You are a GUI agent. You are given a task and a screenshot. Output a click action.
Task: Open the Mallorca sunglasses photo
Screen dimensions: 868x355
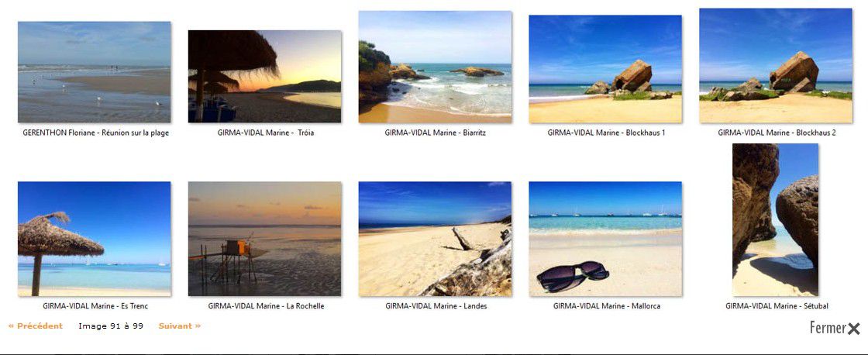coord(605,239)
